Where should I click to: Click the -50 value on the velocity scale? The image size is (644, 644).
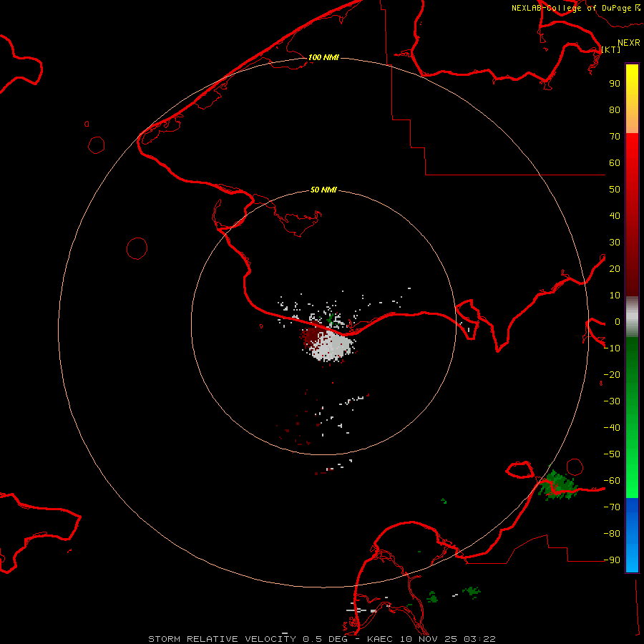612,454
